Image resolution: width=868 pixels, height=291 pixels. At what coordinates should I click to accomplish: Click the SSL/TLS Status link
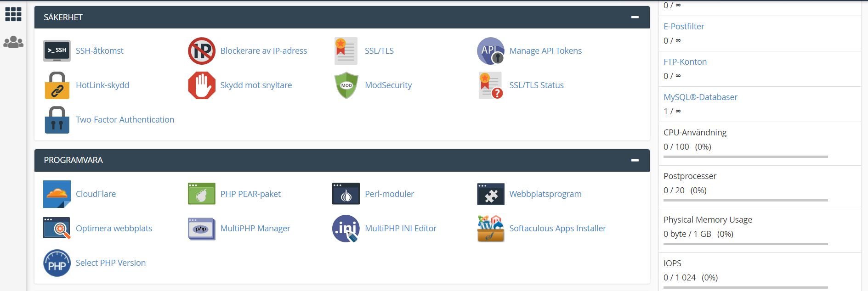pos(536,85)
